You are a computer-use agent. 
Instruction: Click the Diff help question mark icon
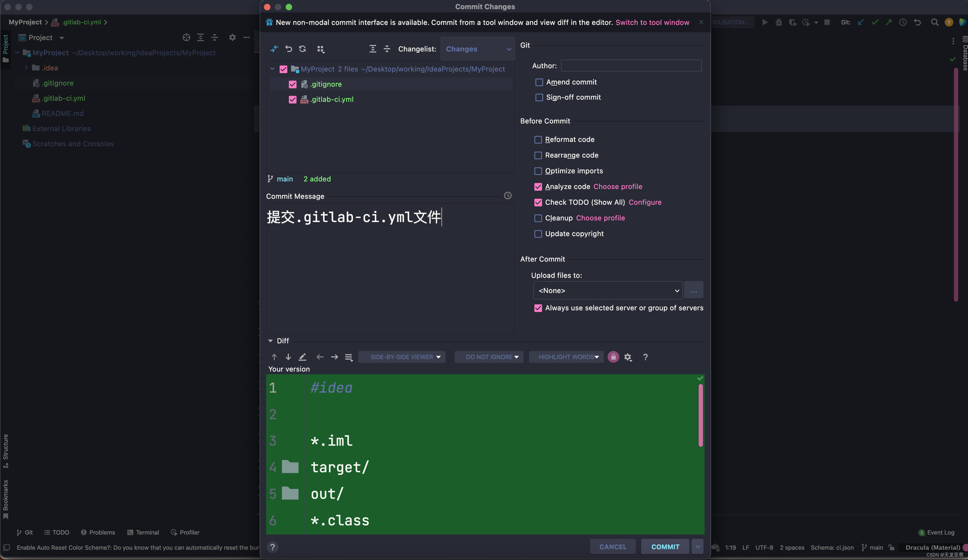645,357
